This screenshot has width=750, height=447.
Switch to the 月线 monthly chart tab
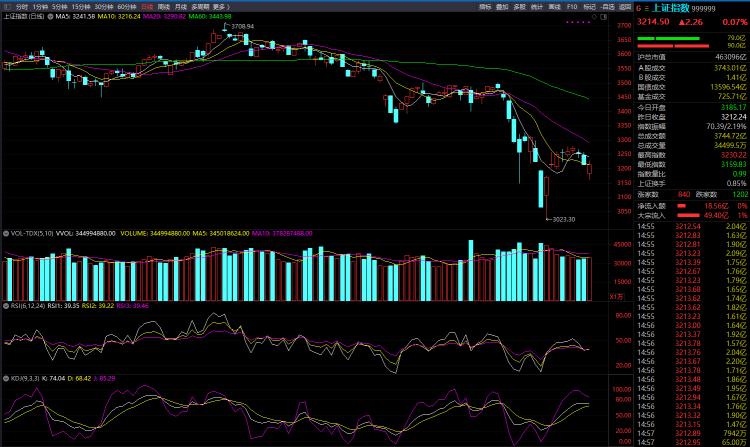[181, 7]
